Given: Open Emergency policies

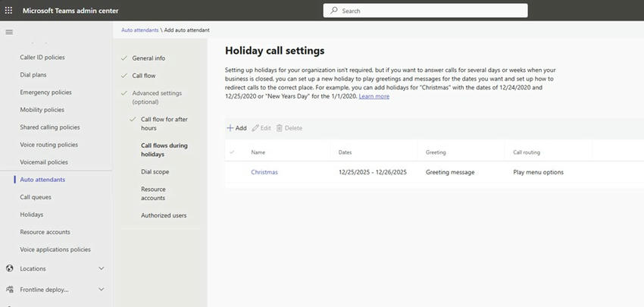Looking at the screenshot, I should [45, 92].
